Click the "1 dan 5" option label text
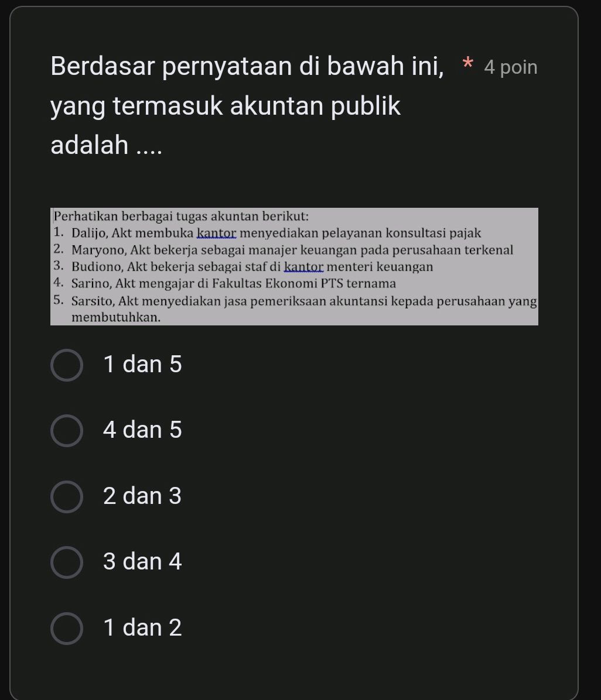Viewport: 601px width, 700px height. (142, 365)
